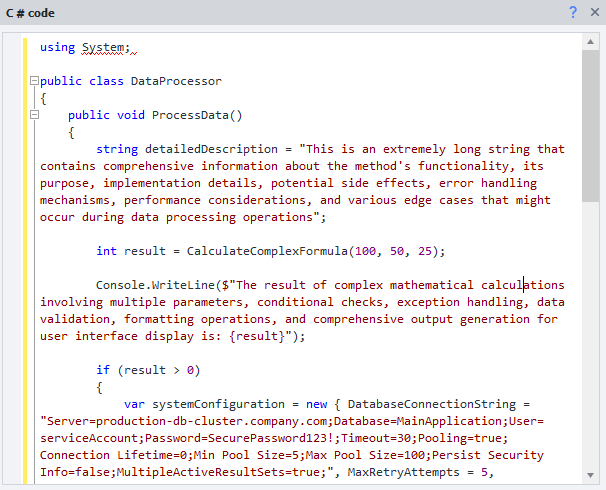The image size is (606, 490).
Task: Click the vertical scrollbar thumb
Action: [591, 125]
